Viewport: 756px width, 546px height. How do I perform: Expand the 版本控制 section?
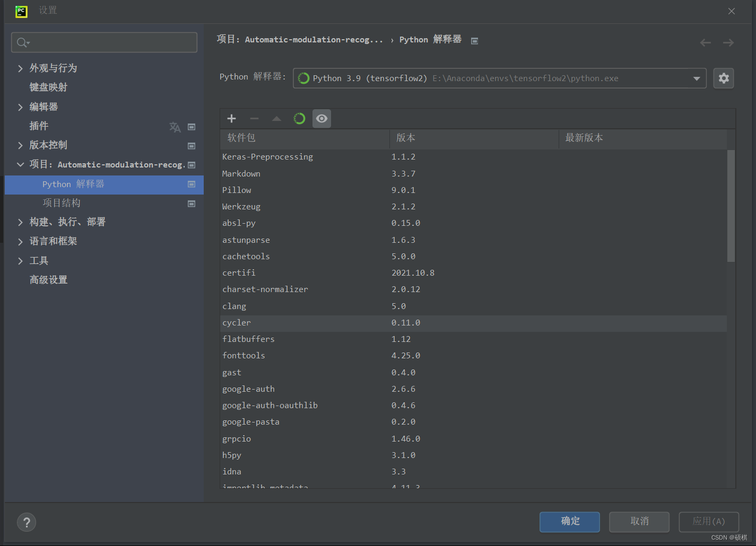[x=20, y=145]
